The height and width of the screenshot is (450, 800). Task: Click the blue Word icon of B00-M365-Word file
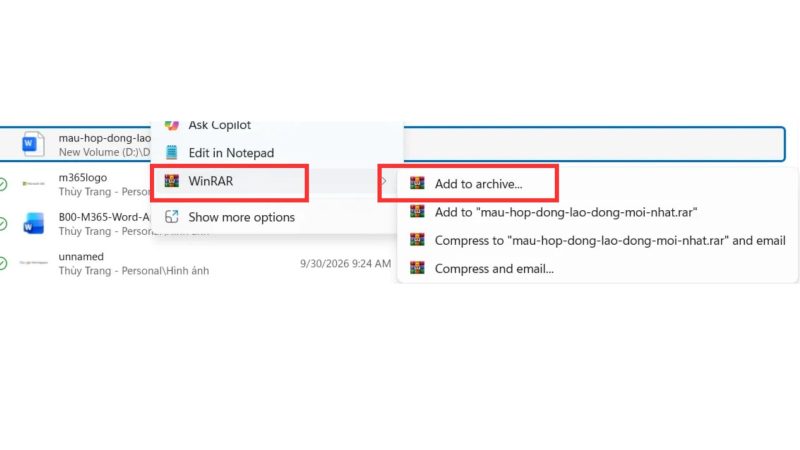(x=33, y=223)
